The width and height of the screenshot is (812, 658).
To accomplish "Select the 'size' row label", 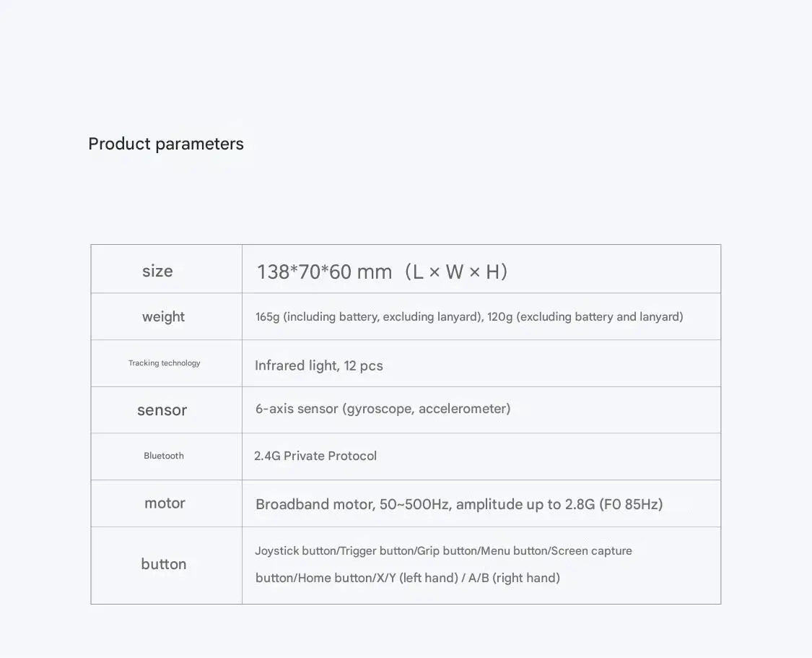I will tap(157, 271).
